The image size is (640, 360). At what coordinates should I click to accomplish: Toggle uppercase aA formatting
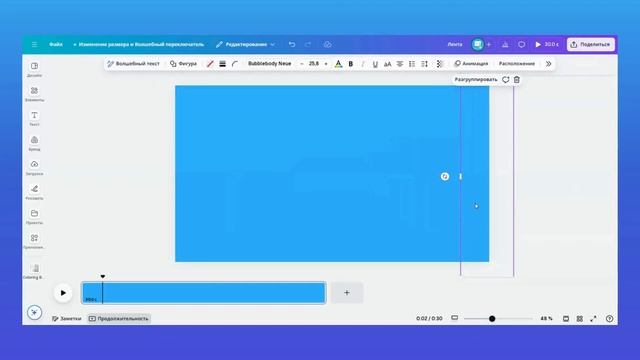(x=387, y=64)
